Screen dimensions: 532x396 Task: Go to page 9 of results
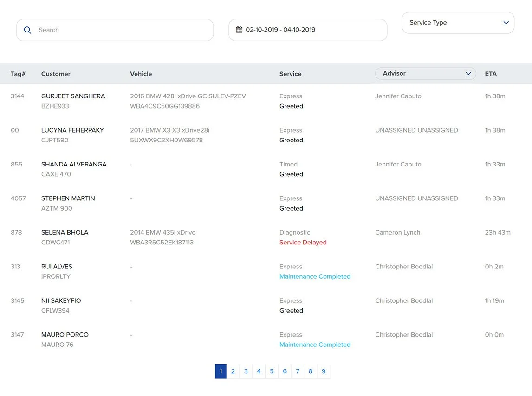coord(324,371)
